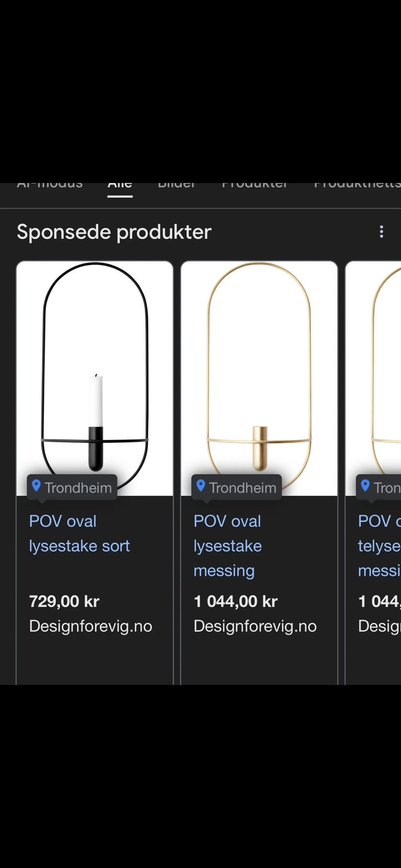Tap the Trondheim badge on the brass lysestake card
401x868 pixels.
point(237,487)
